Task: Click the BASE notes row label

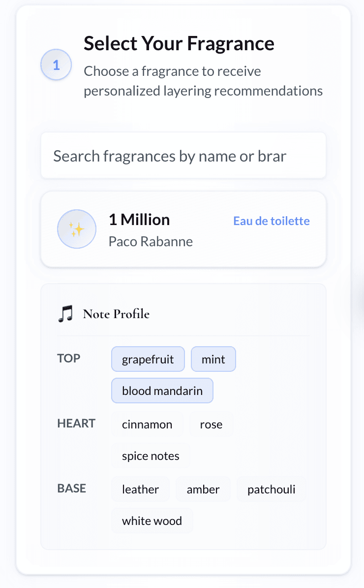Action: [72, 489]
